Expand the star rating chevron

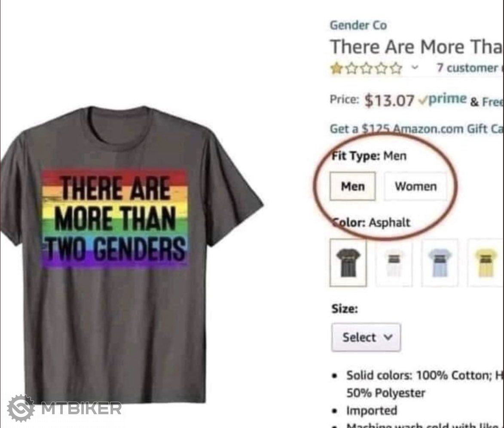[415, 67]
